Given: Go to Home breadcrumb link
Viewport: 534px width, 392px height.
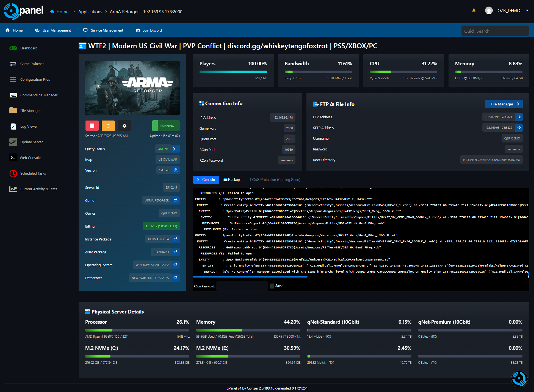Looking at the screenshot, I should click(x=59, y=12).
